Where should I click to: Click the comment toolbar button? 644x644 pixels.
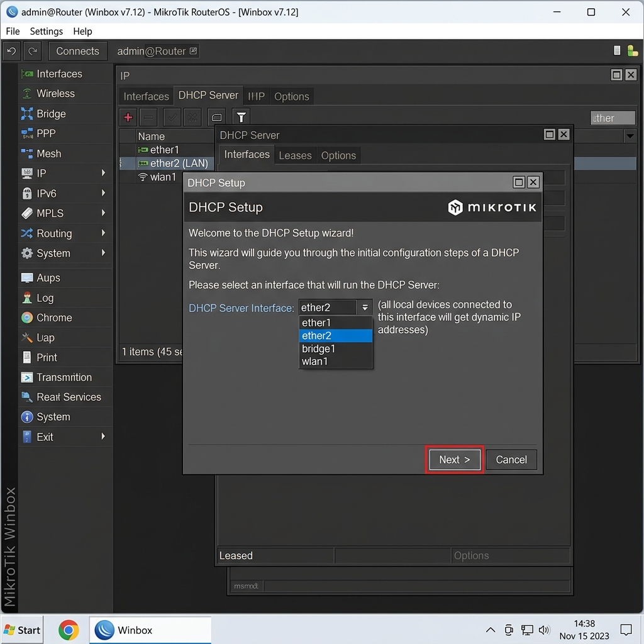pyautogui.click(x=216, y=118)
